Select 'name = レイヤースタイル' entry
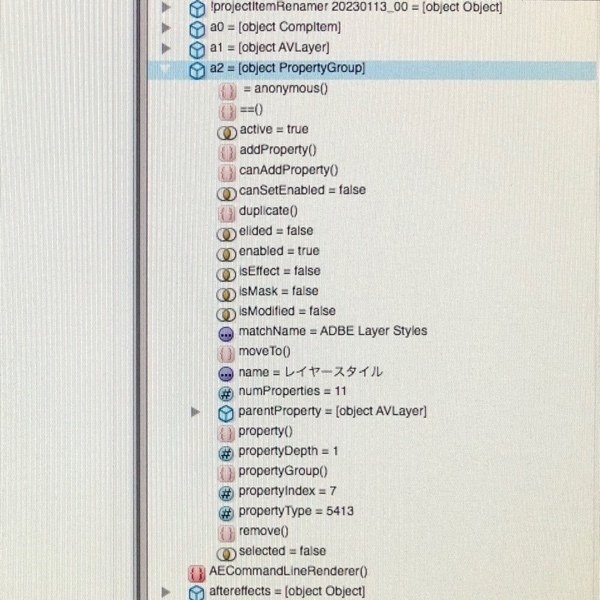This screenshot has height=600, width=600. (310, 372)
